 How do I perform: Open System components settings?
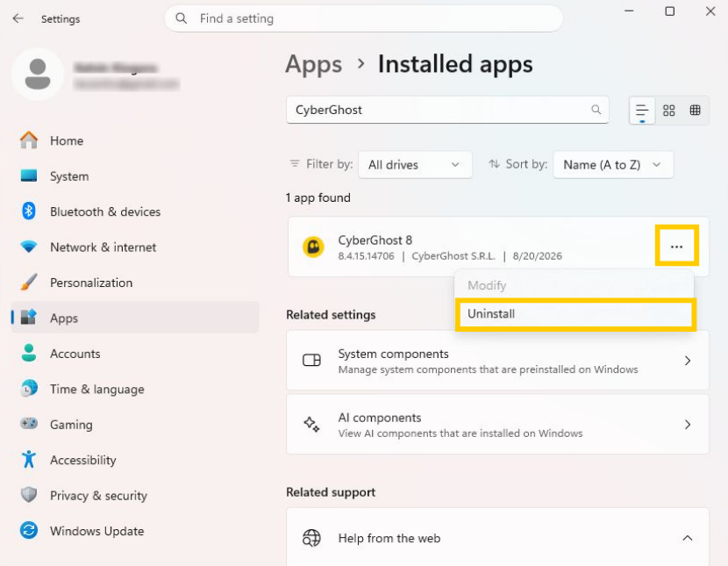click(497, 361)
